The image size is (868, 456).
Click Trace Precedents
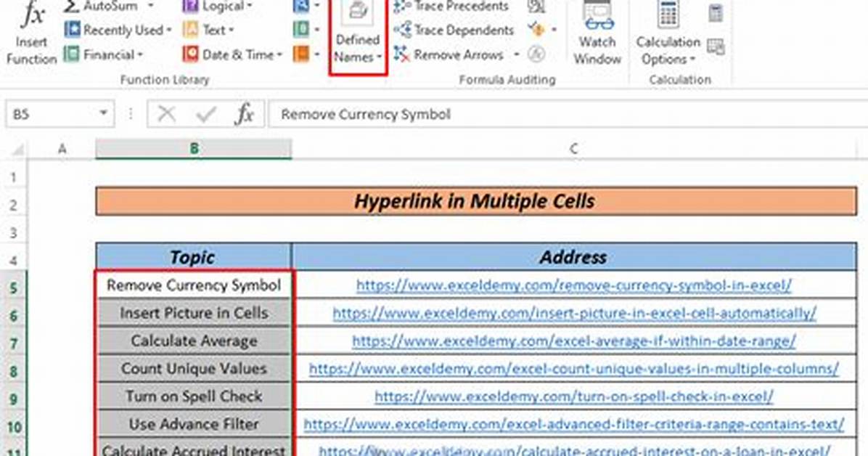click(x=451, y=6)
